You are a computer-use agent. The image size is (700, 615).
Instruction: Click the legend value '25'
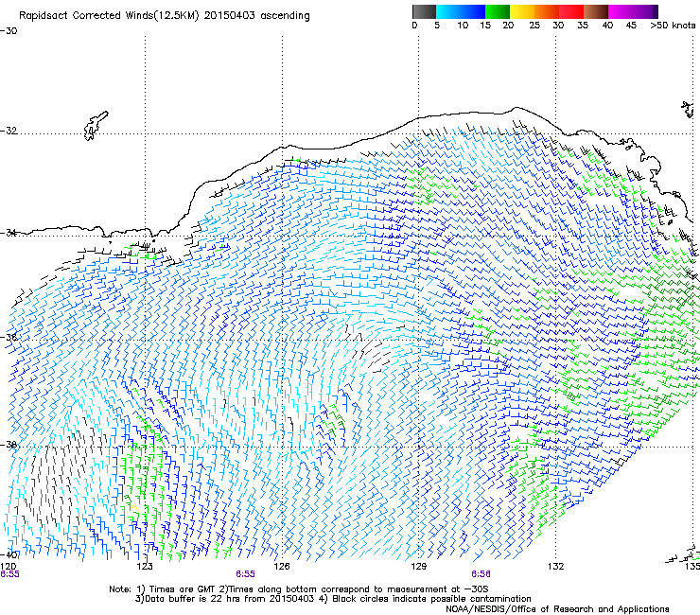[x=534, y=26]
